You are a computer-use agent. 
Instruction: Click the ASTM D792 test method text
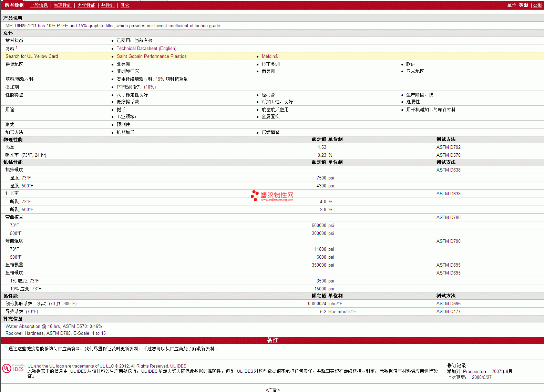click(448, 147)
